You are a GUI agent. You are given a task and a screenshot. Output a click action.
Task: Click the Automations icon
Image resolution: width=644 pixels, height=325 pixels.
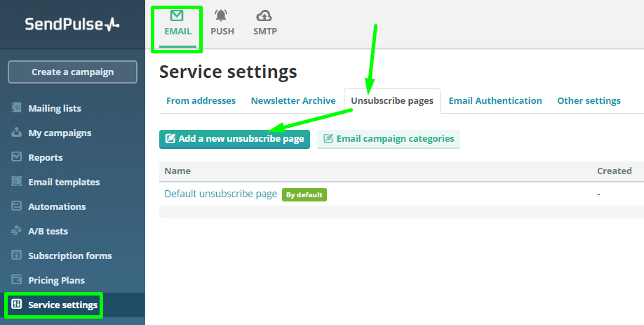click(16, 206)
